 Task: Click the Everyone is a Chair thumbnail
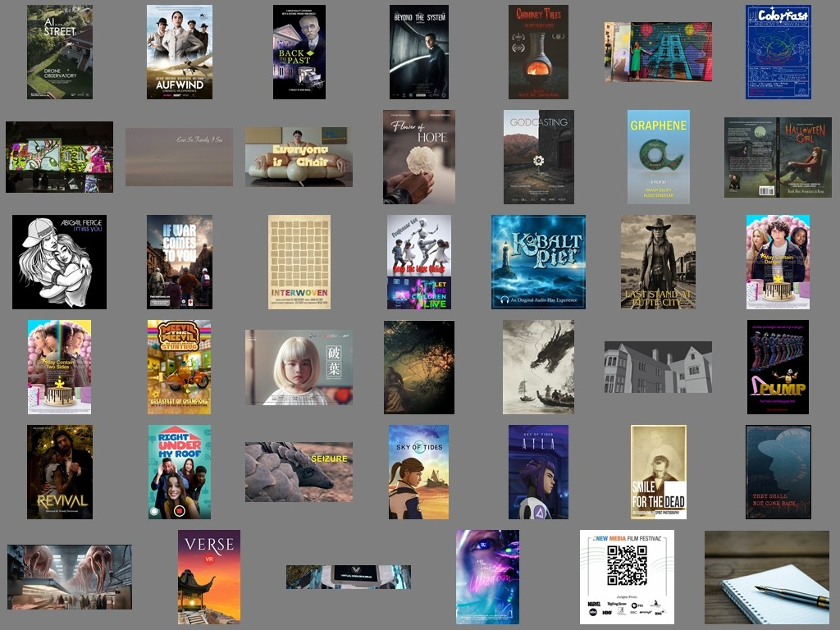pyautogui.click(x=299, y=157)
